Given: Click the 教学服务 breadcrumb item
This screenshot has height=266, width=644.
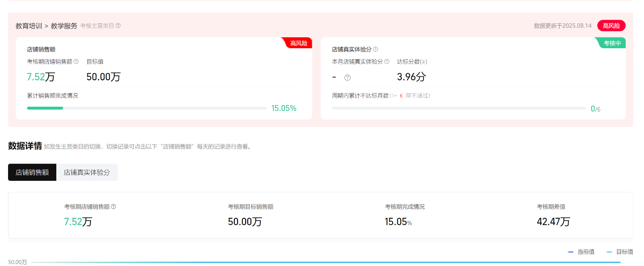Looking at the screenshot, I should 64,26.
